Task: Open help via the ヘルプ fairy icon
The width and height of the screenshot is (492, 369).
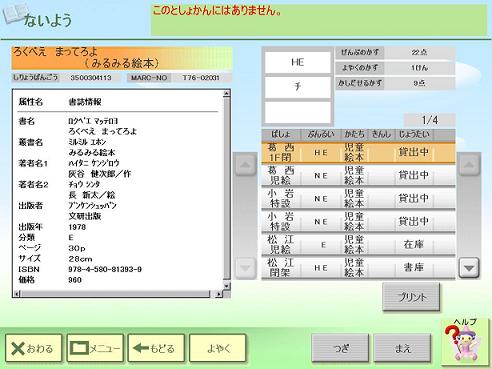Action: point(466,342)
